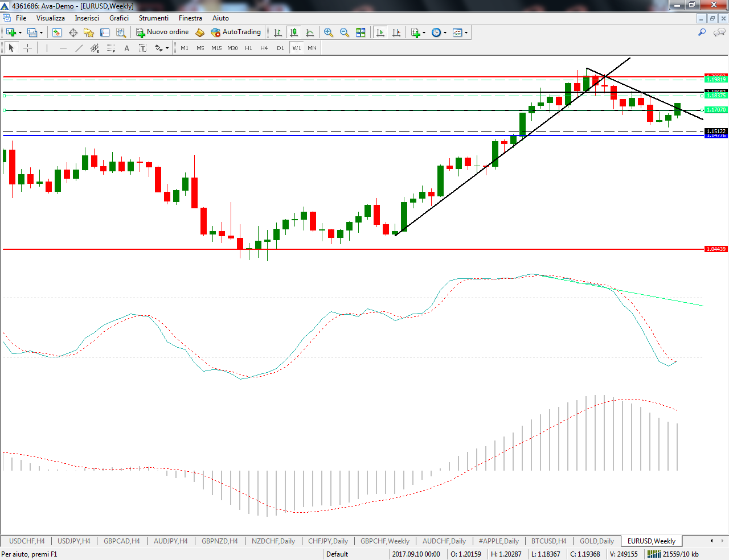Select the Fibonacci retracement tool

pyautogui.click(x=111, y=48)
